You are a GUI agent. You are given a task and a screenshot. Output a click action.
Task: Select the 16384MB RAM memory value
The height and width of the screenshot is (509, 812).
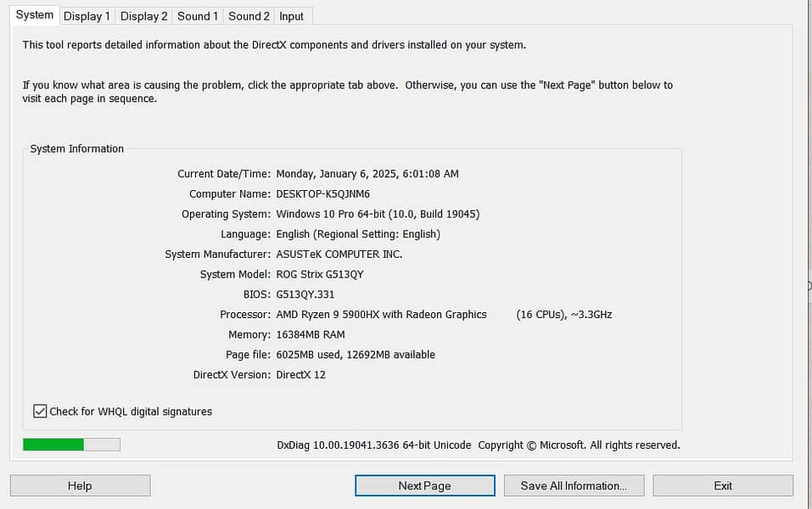[x=311, y=335]
